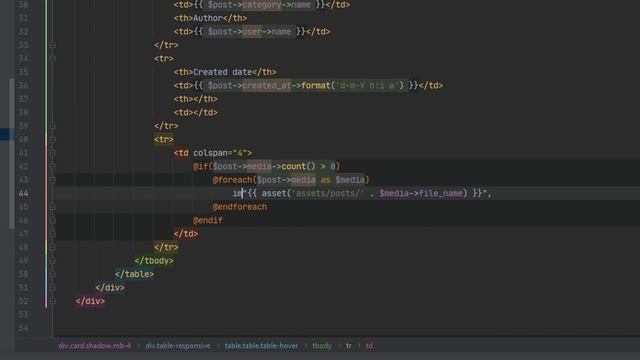Click line number 35 in gutter

24,72
